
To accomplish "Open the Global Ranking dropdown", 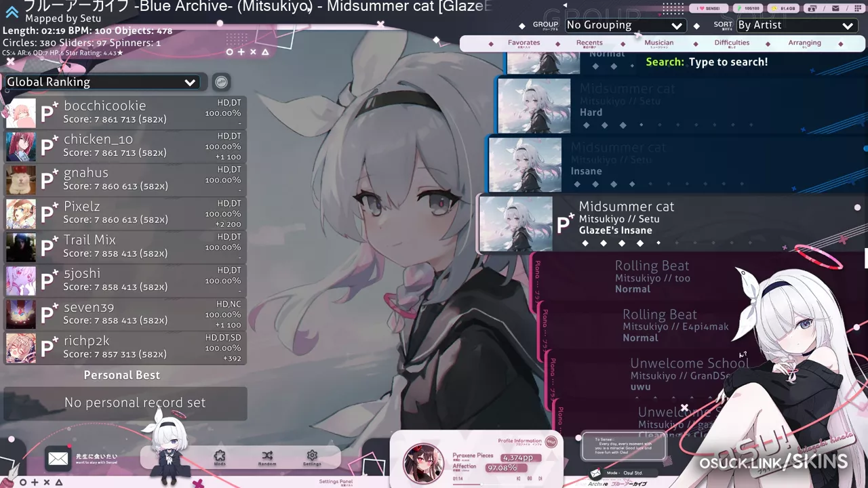I will pyautogui.click(x=101, y=82).
